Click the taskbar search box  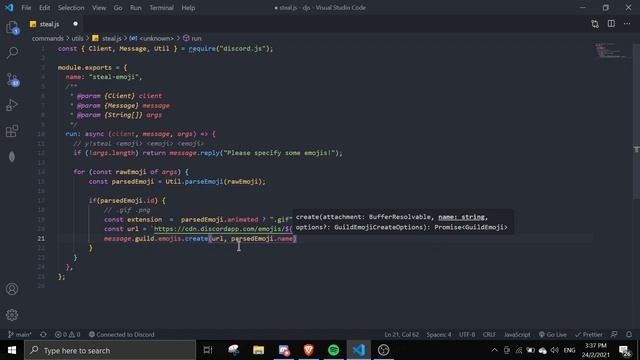pyautogui.click(x=110, y=350)
